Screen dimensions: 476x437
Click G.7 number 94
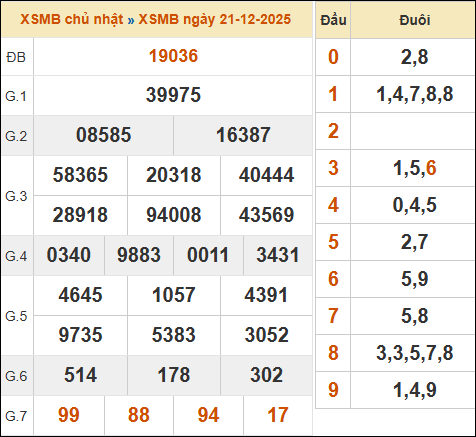(x=208, y=415)
